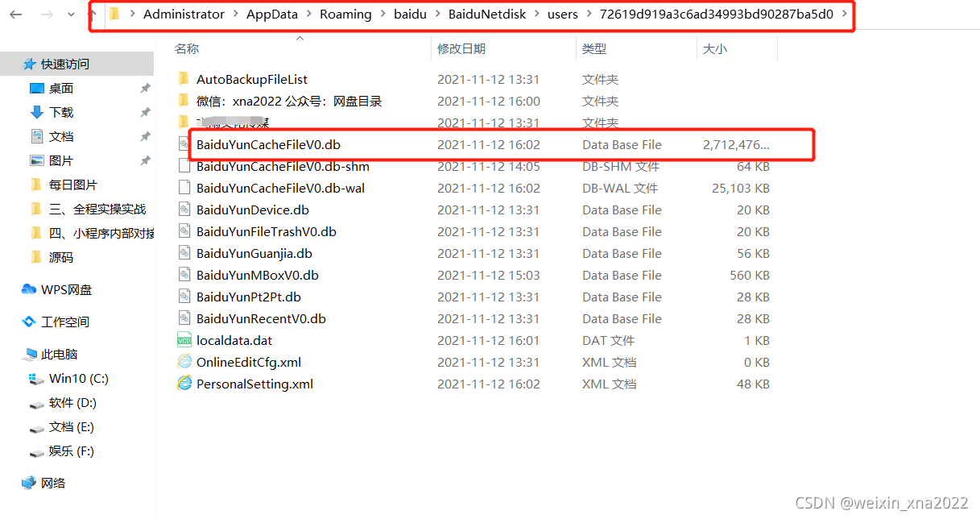Click the Win10 (C:) drive icon
The image size is (980, 519).
click(x=36, y=378)
